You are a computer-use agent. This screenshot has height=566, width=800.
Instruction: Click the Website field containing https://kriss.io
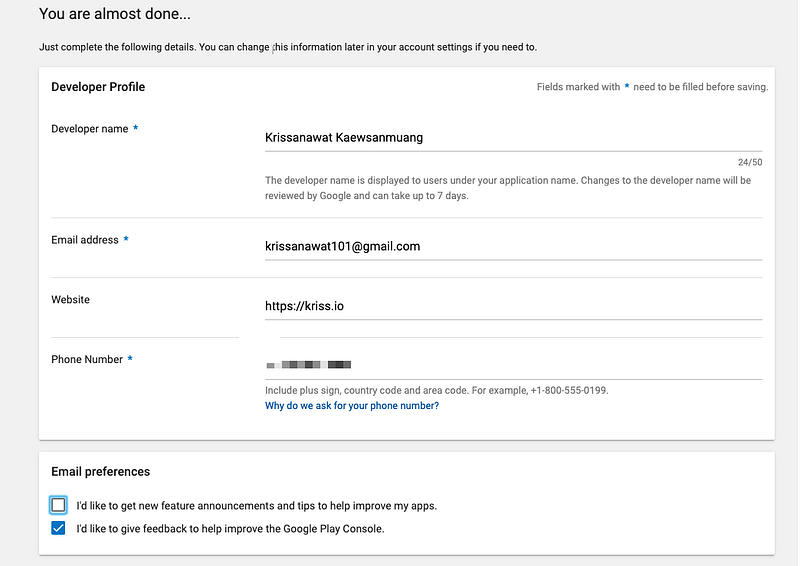point(512,306)
